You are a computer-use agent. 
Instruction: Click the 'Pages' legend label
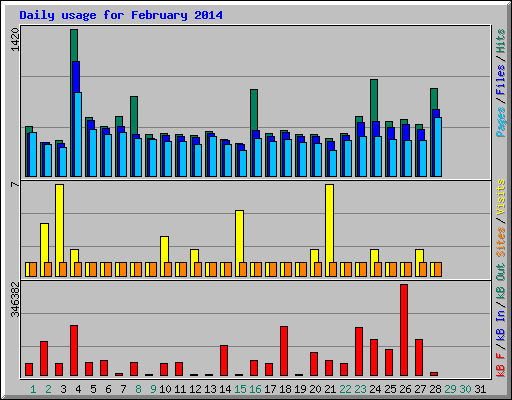tap(500, 122)
